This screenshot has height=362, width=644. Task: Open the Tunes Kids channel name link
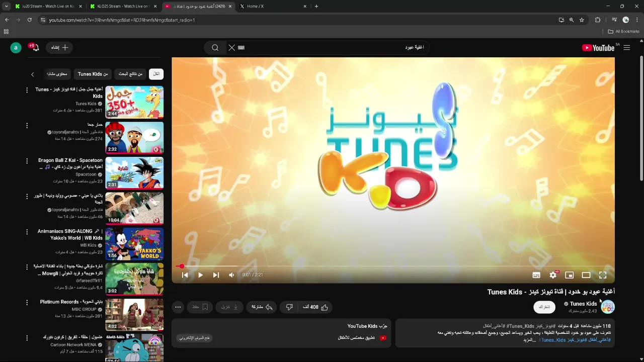[x=583, y=304]
